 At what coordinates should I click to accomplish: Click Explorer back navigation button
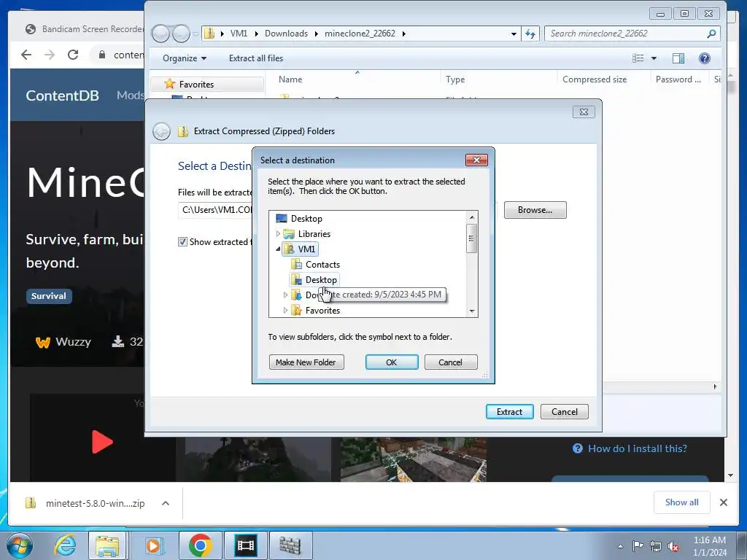pyautogui.click(x=160, y=34)
